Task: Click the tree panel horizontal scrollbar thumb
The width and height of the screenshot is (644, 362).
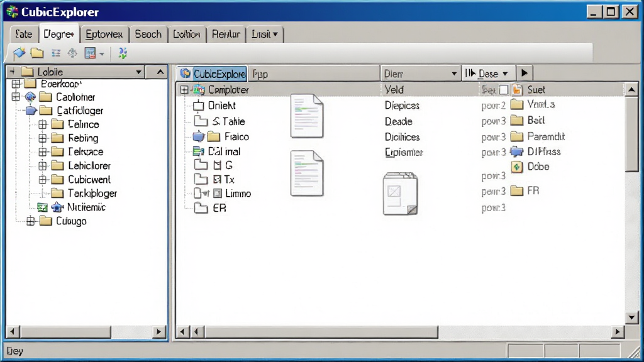Action: click(65, 332)
